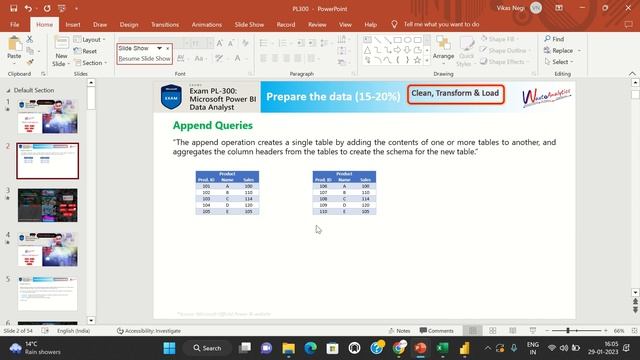Switch to the Draw tab
The image size is (640, 360).
tap(100, 24)
